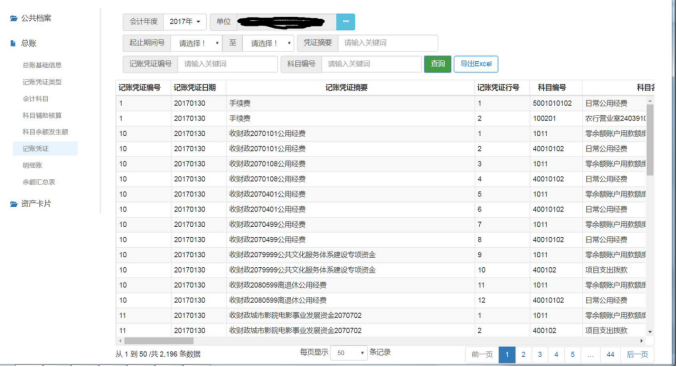677x367 pixels.
Task: Open 余额汇总表 in the sidebar
Action: tap(39, 182)
